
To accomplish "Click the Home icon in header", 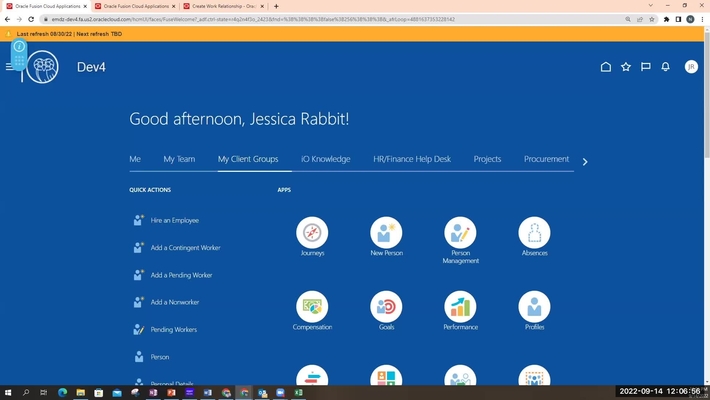I will pos(605,67).
